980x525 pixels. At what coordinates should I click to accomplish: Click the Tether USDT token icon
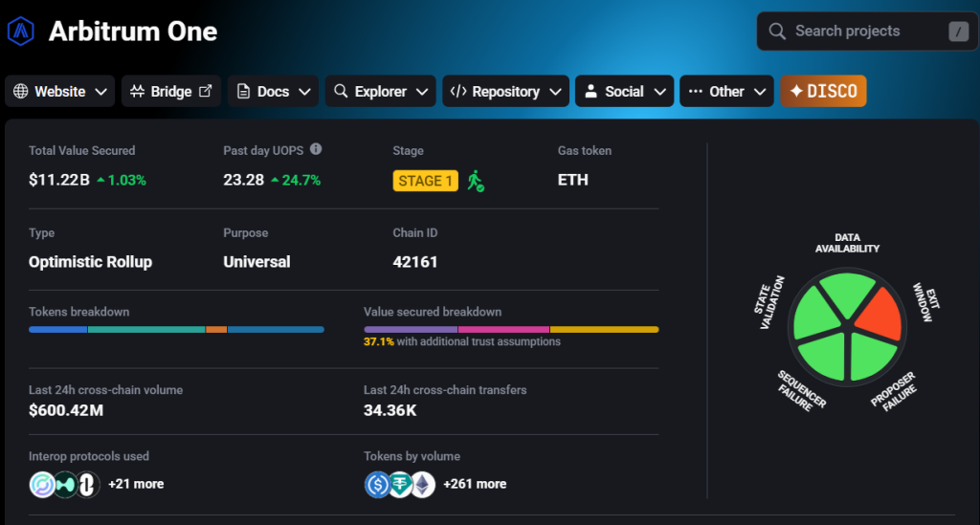tap(400, 485)
